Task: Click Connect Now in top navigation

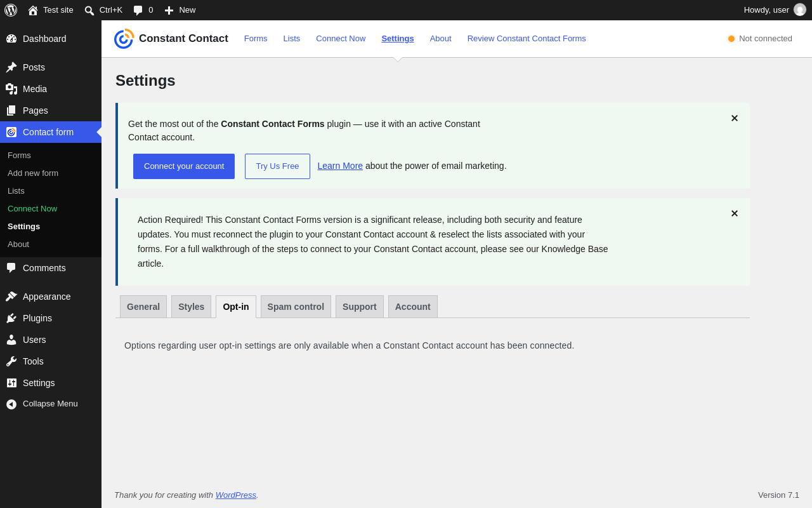Action: click(341, 38)
